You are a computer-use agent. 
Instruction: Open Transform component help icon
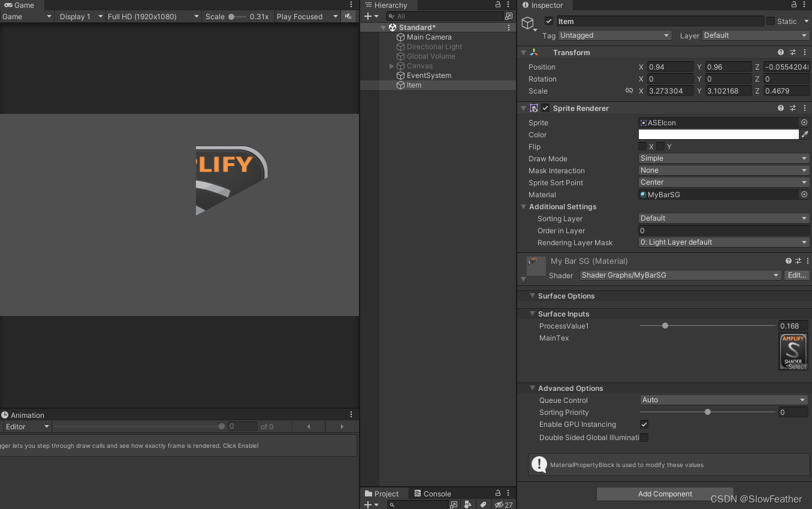[781, 53]
